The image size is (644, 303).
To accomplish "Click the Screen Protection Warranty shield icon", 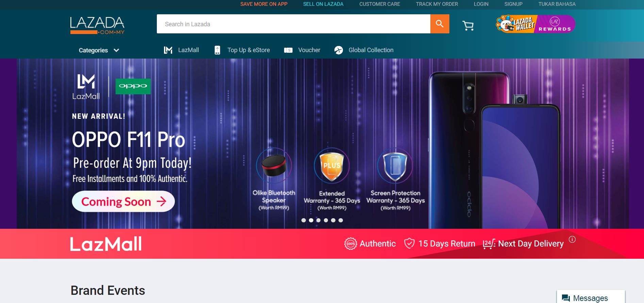I will pos(395,166).
